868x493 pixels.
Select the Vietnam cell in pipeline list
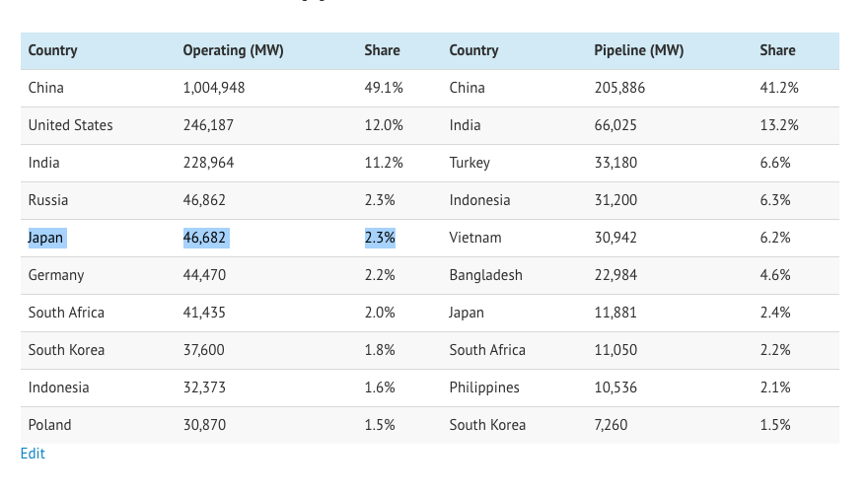(x=475, y=238)
